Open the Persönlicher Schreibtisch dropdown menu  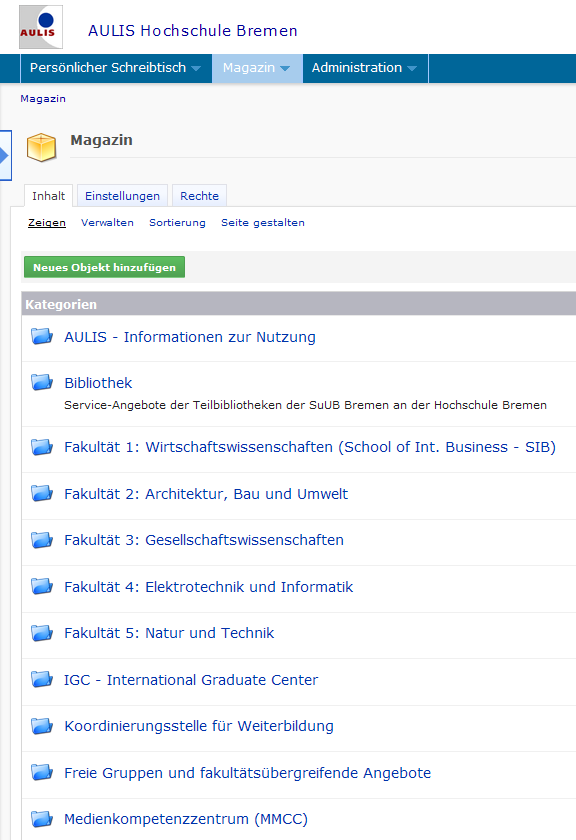[x=116, y=68]
